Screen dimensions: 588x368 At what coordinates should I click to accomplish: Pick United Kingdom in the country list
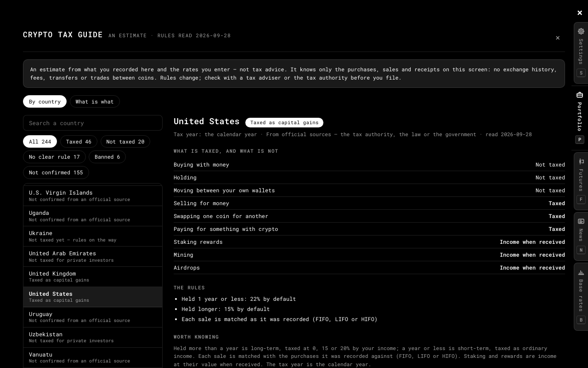pyautogui.click(x=93, y=276)
